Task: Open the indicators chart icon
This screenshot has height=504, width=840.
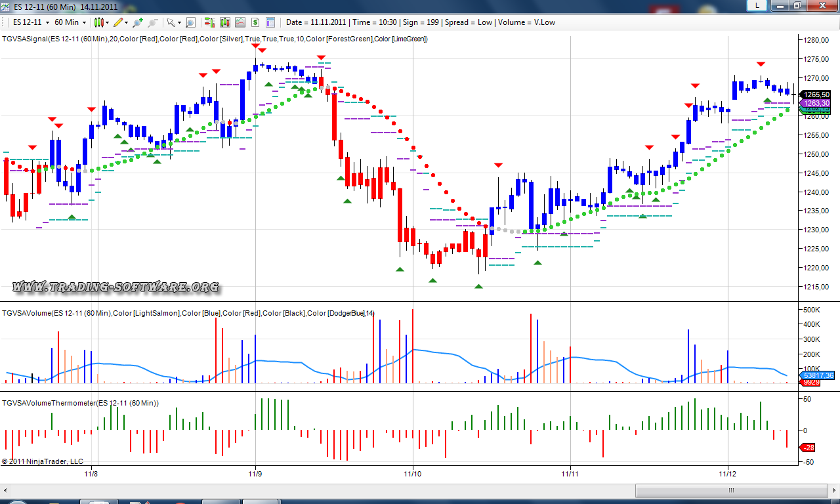Action: (240, 22)
